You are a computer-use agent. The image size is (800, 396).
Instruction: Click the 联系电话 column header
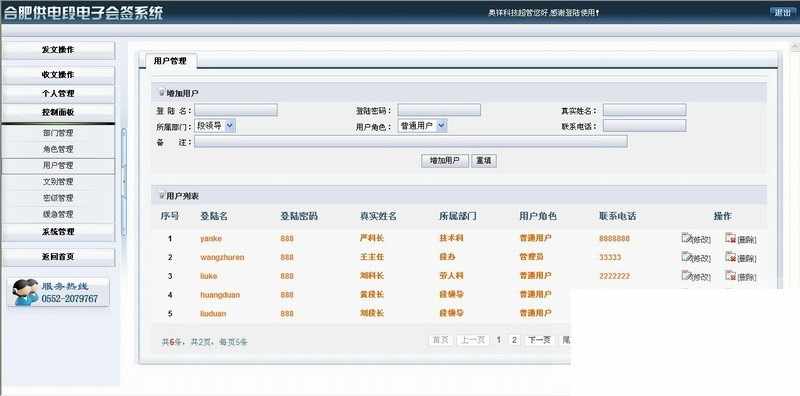(x=617, y=216)
